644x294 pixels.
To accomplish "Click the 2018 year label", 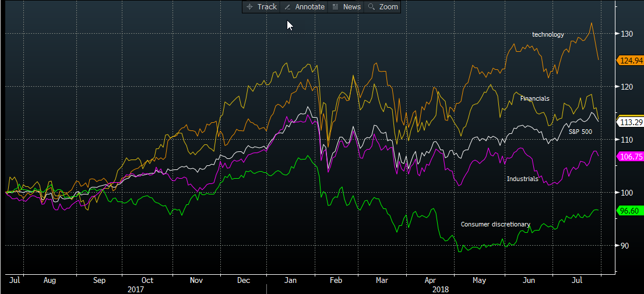I will click(442, 289).
